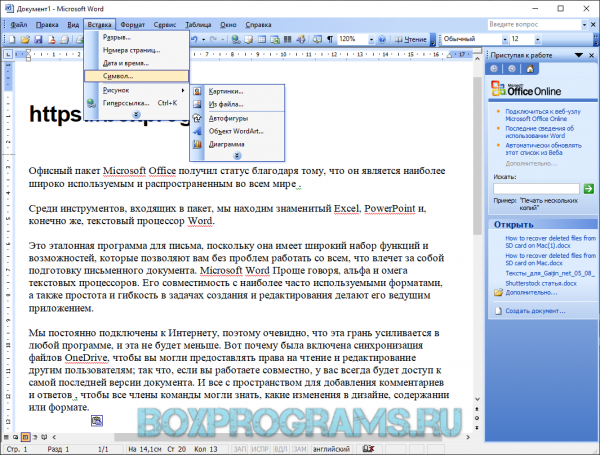
Task: Click the Back arrow in task pane
Action: [494, 69]
